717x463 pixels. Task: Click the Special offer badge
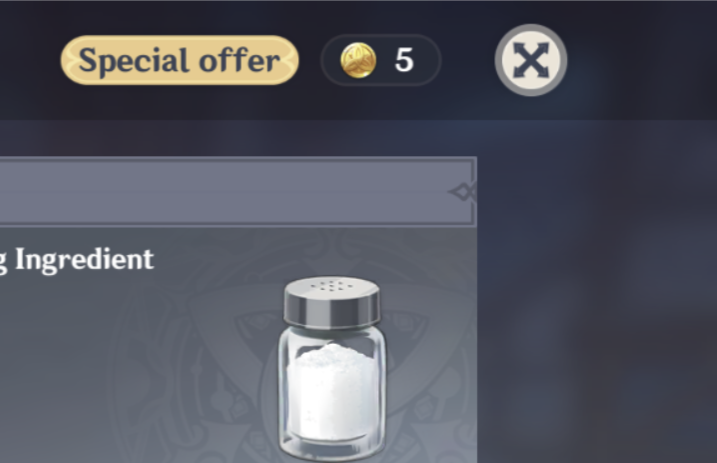179,61
